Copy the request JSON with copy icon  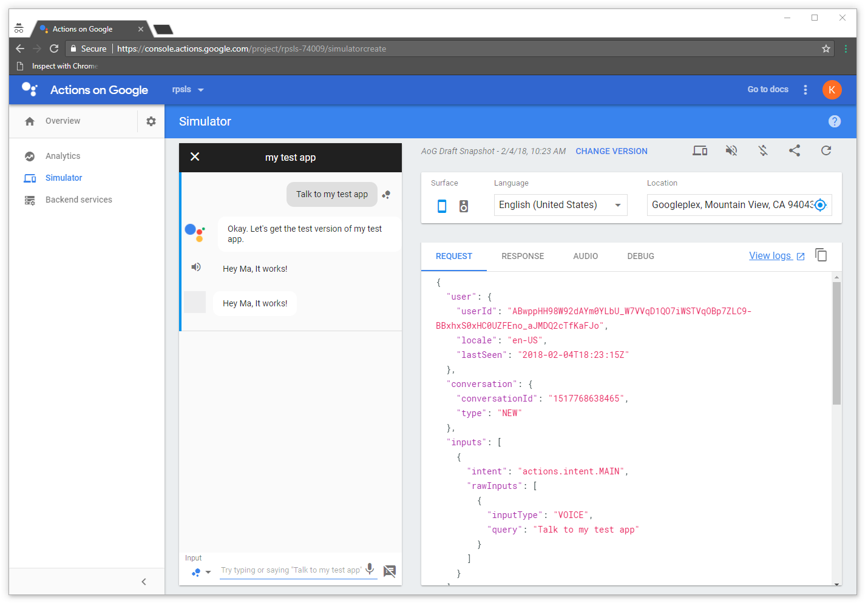point(821,255)
